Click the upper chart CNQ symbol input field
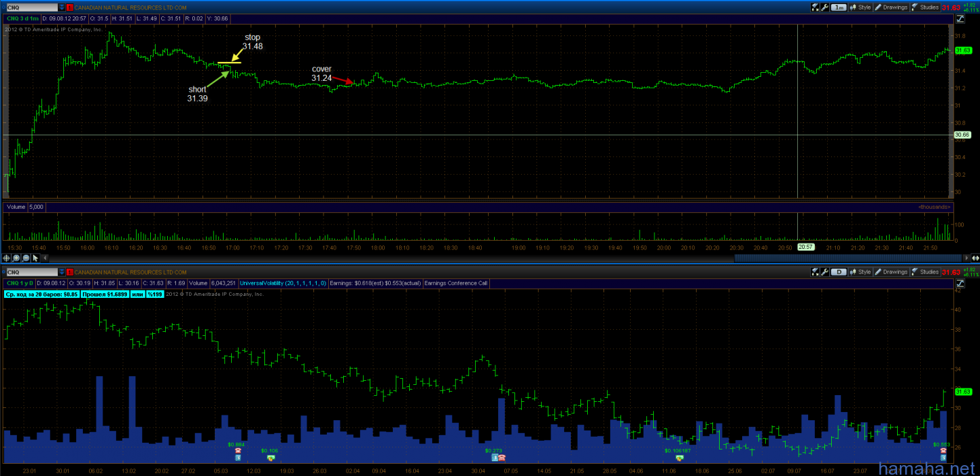Screen dimensions: 980x476 (x=27, y=7)
